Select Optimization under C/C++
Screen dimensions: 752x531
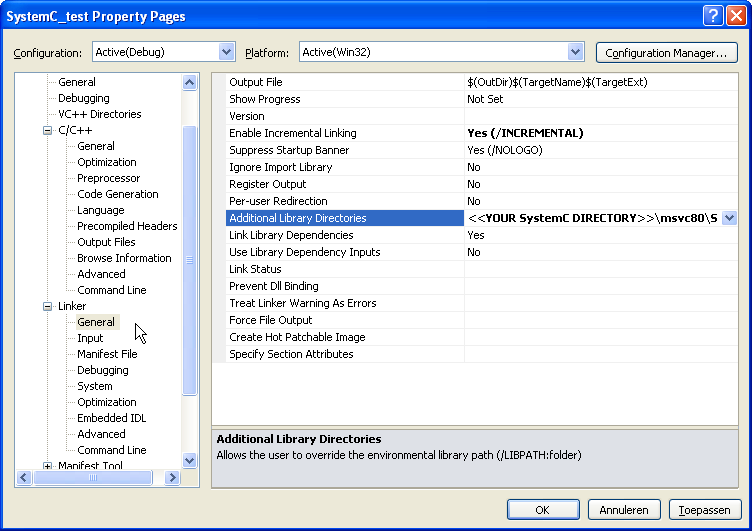107,162
